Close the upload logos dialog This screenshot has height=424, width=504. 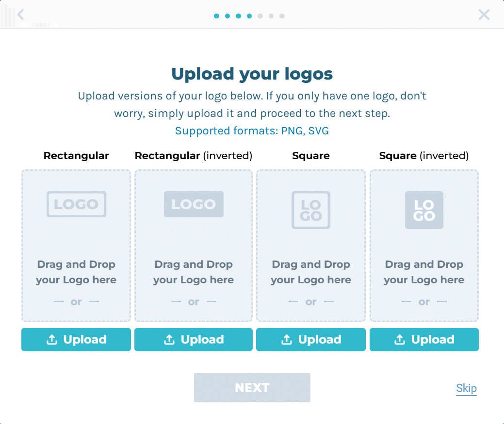point(484,15)
